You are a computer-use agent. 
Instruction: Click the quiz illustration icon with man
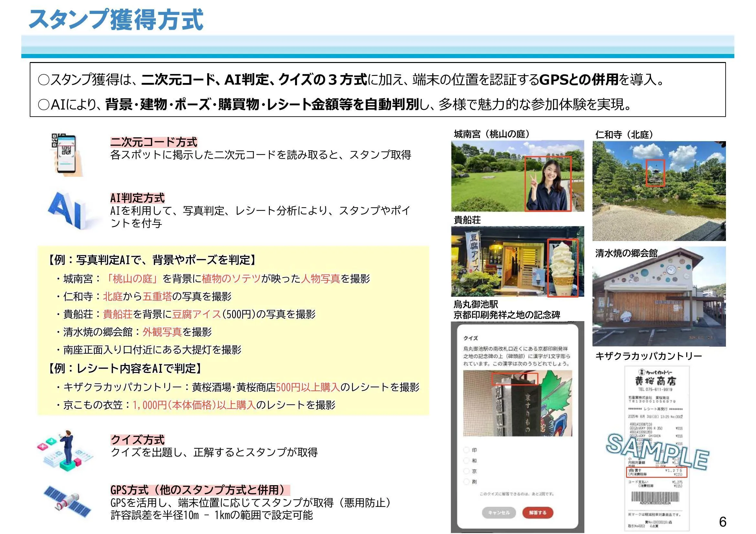[x=65, y=450]
